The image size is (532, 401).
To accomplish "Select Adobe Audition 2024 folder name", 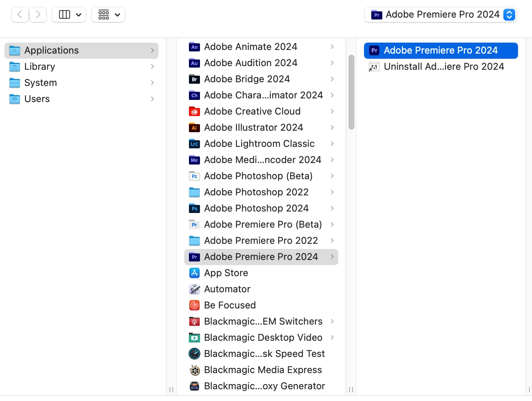I will pos(251,63).
